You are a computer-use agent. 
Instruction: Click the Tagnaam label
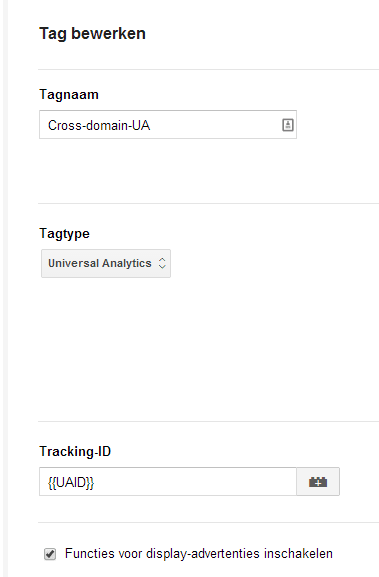pos(69,95)
